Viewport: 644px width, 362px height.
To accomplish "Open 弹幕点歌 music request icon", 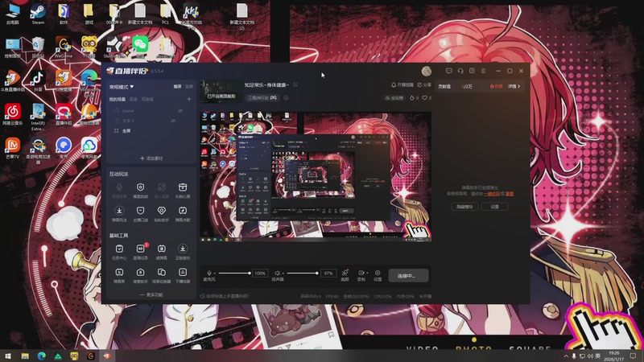I will (183, 211).
